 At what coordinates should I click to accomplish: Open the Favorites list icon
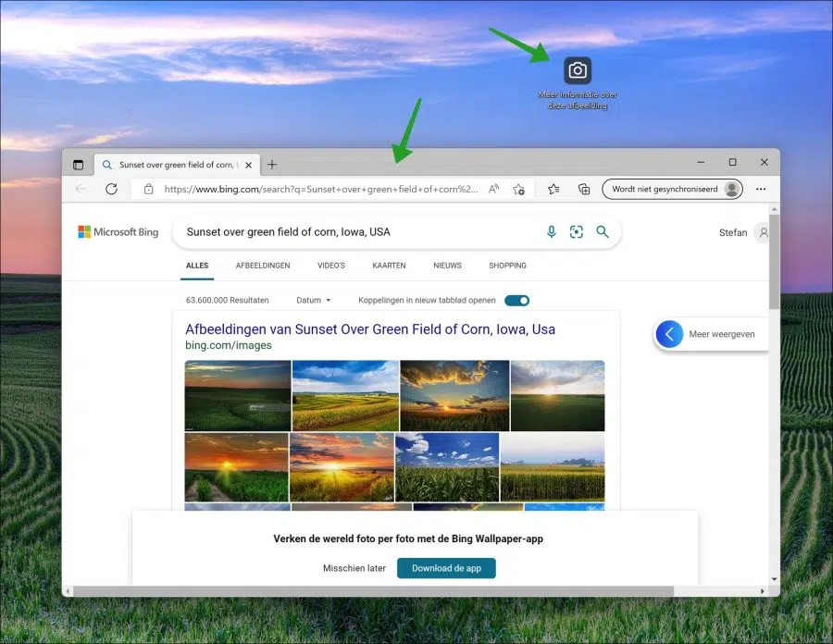pyautogui.click(x=553, y=189)
